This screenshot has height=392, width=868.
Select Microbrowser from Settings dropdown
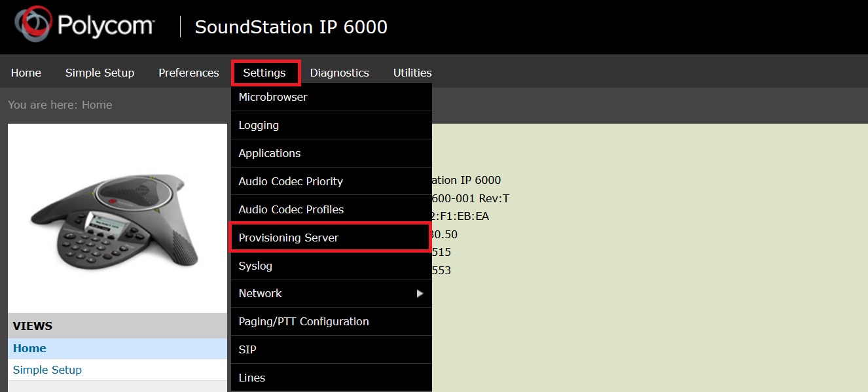[331, 97]
